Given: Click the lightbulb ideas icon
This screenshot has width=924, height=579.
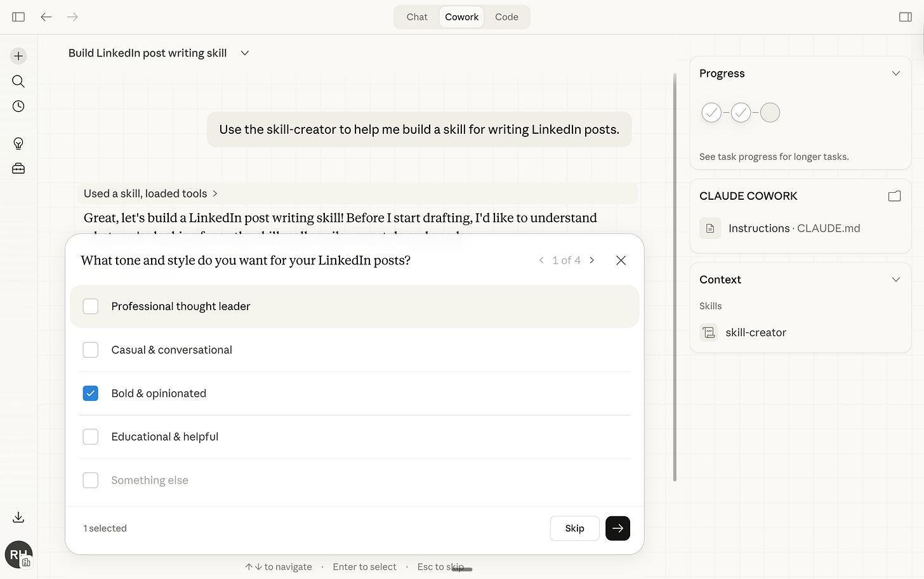Looking at the screenshot, I should pos(18,143).
